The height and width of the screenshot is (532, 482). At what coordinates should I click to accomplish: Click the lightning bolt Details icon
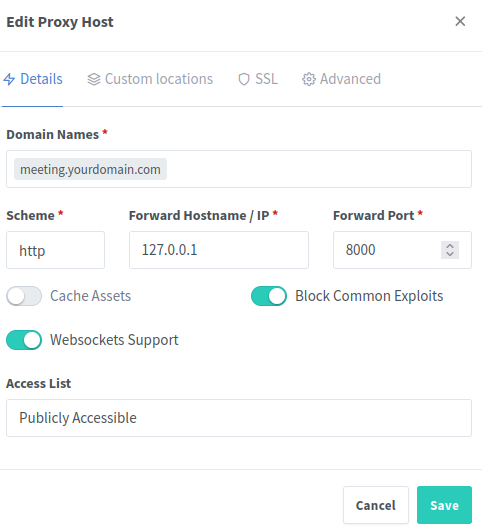pyautogui.click(x=9, y=79)
